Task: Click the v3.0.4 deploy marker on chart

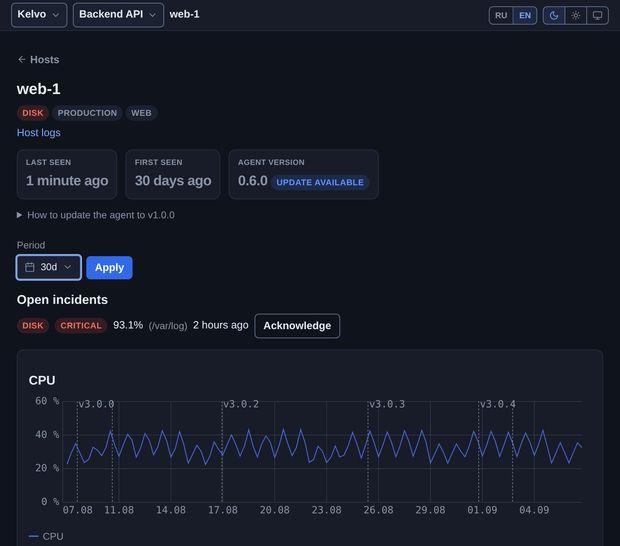Action: [x=497, y=404]
